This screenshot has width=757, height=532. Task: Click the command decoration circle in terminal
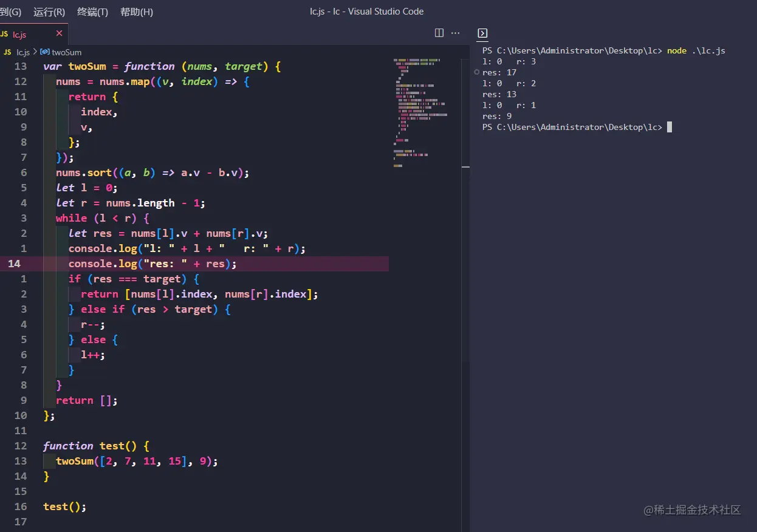[477, 72]
